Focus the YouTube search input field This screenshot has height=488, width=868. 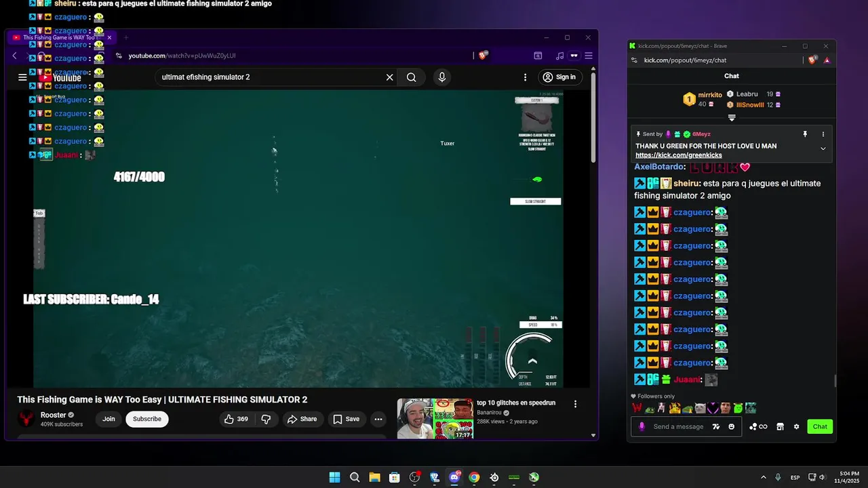pyautogui.click(x=271, y=77)
